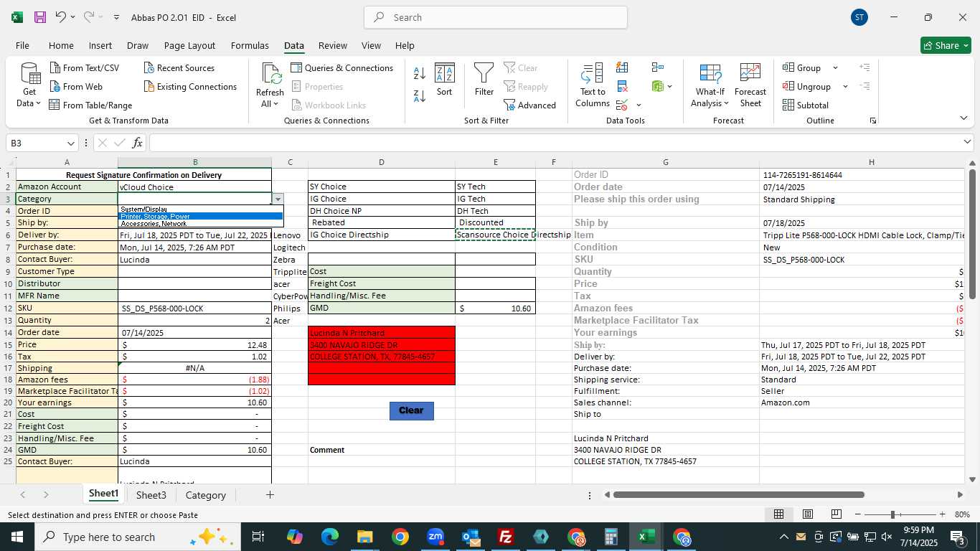Select From Table/Range

[90, 105]
